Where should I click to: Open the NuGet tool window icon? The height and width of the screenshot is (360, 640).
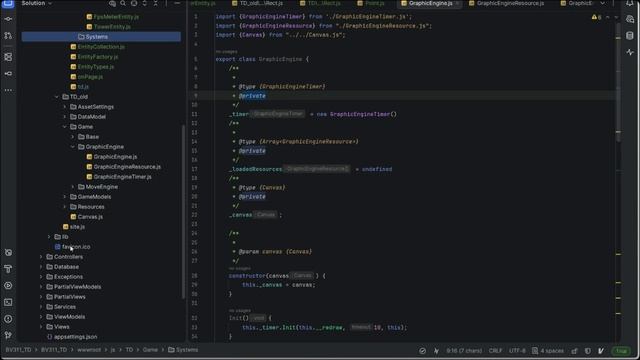click(8, 253)
